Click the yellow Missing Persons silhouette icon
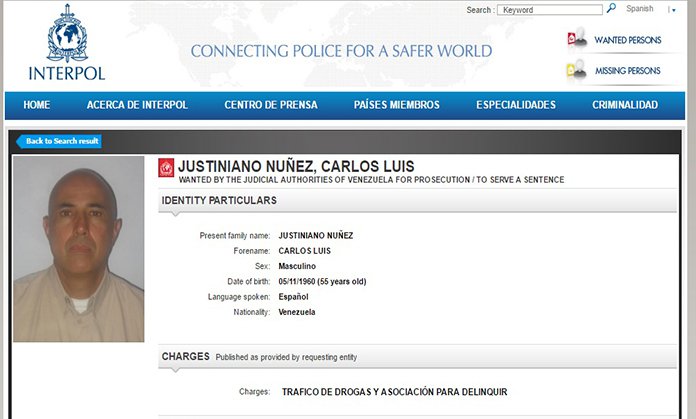696x419 pixels. coord(577,70)
